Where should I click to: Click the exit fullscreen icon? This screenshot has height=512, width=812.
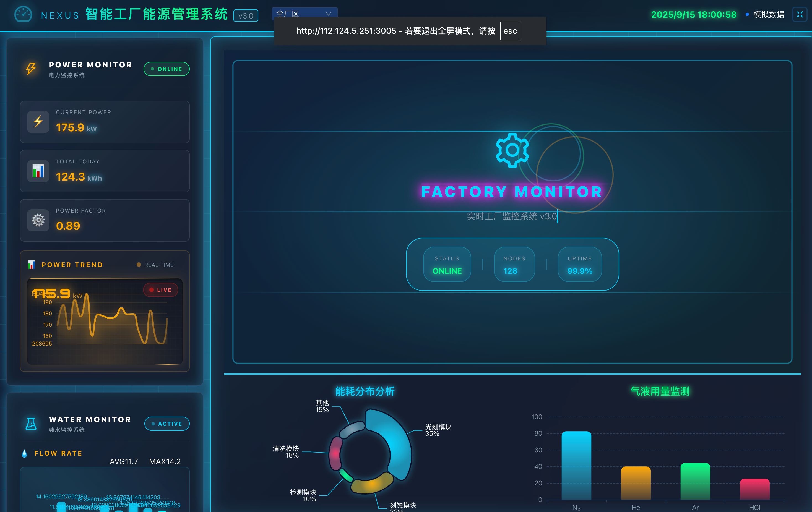(x=800, y=14)
